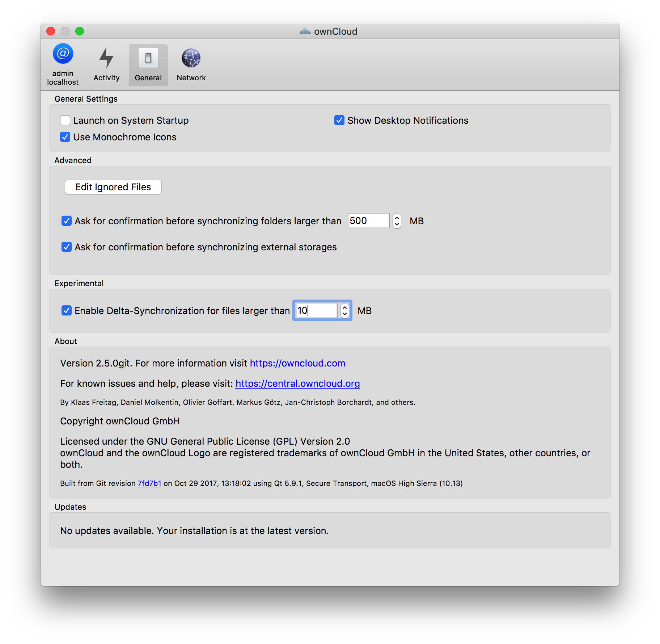
Task: Click the 'Copyright ownCloud GmbH' text
Action: [120, 421]
